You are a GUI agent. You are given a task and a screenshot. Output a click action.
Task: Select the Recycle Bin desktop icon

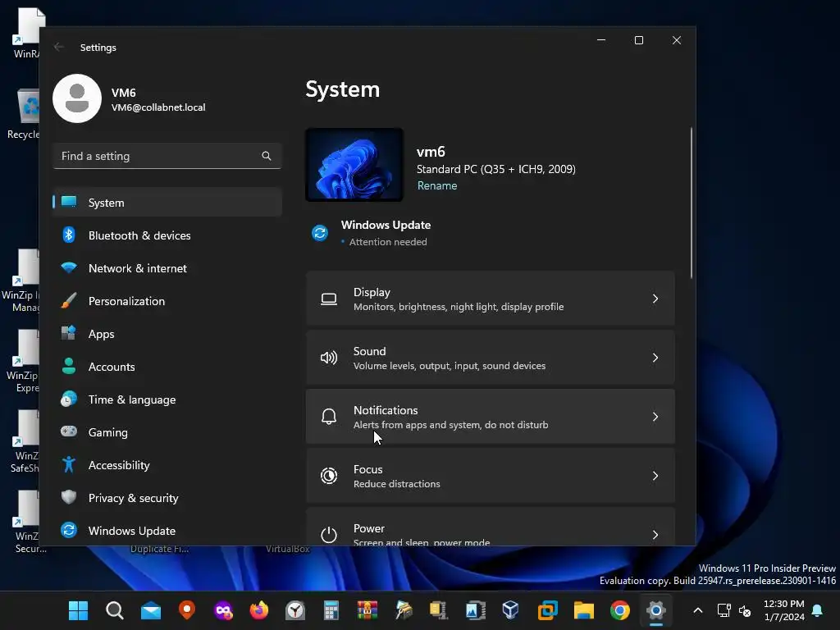pyautogui.click(x=24, y=113)
